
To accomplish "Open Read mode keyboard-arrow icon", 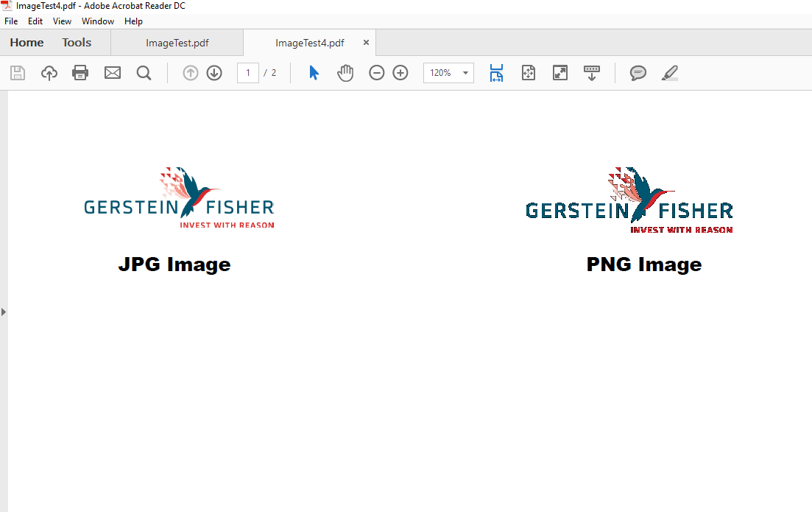I will click(591, 73).
